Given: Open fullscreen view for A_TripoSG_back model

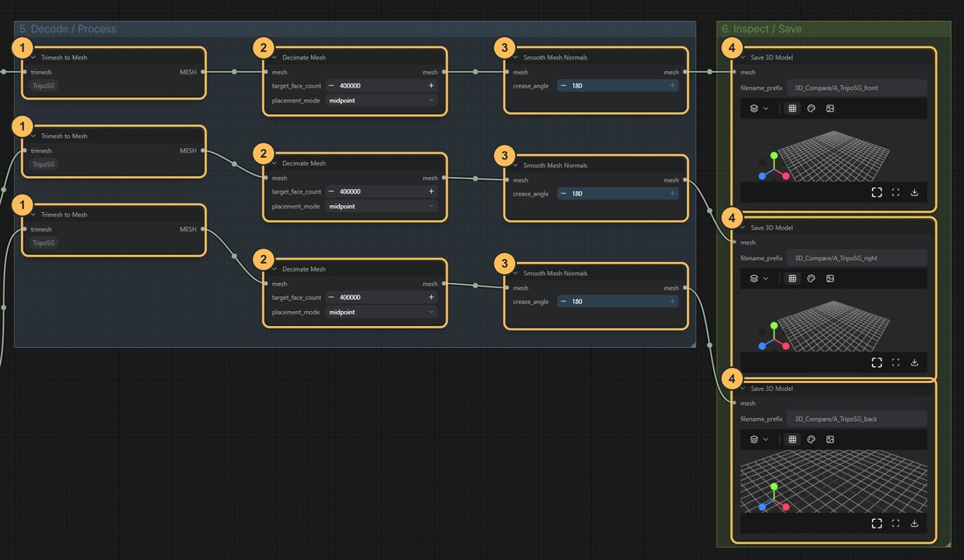Looking at the screenshot, I should (876, 523).
